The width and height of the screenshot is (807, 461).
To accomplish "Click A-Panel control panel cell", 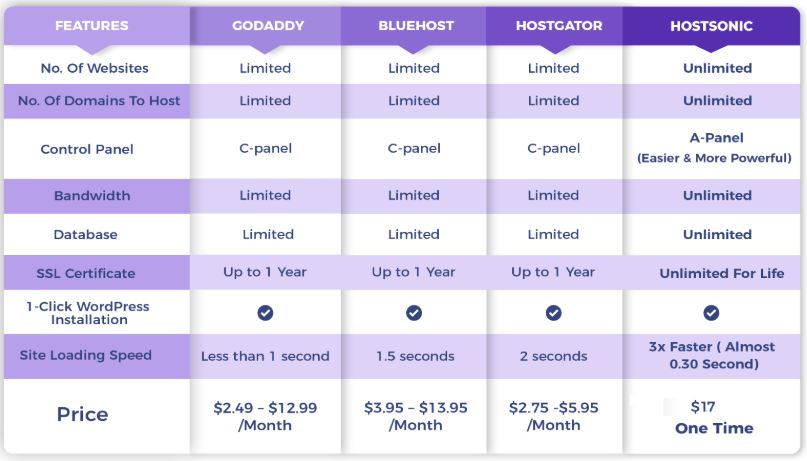I will point(714,148).
